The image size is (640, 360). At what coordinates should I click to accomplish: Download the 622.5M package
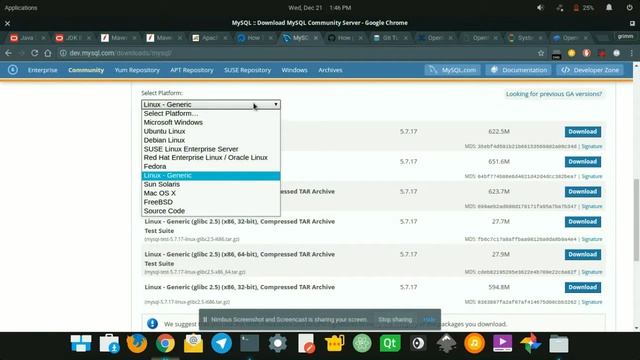click(582, 131)
